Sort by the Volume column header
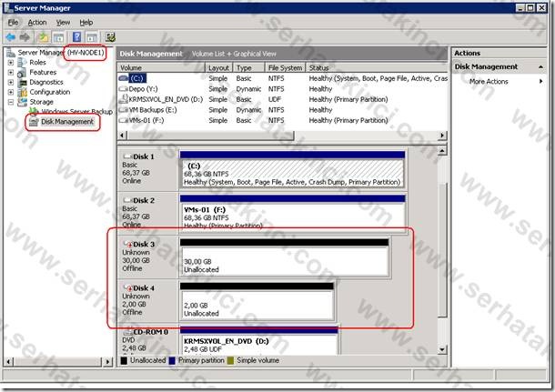555x392 pixels. (161, 67)
